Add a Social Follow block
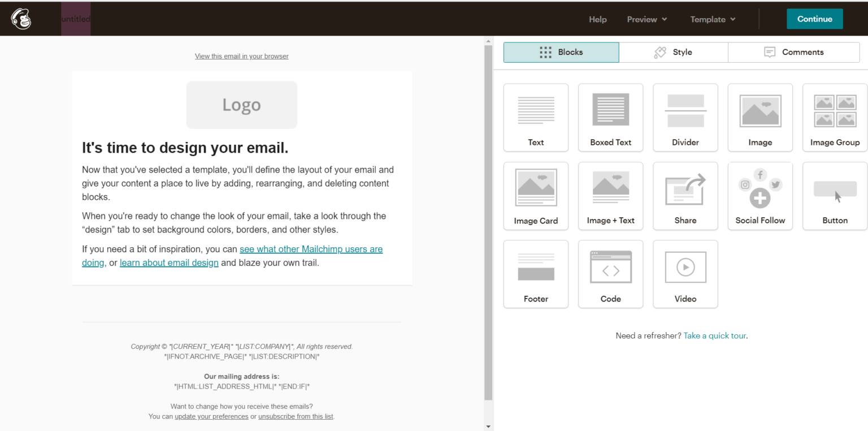The height and width of the screenshot is (431, 868). (x=760, y=196)
